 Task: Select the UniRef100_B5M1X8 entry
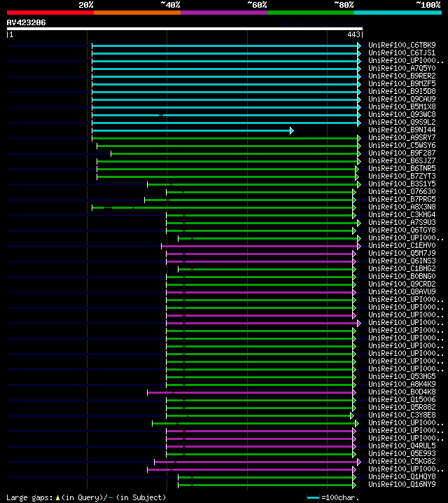402,106
